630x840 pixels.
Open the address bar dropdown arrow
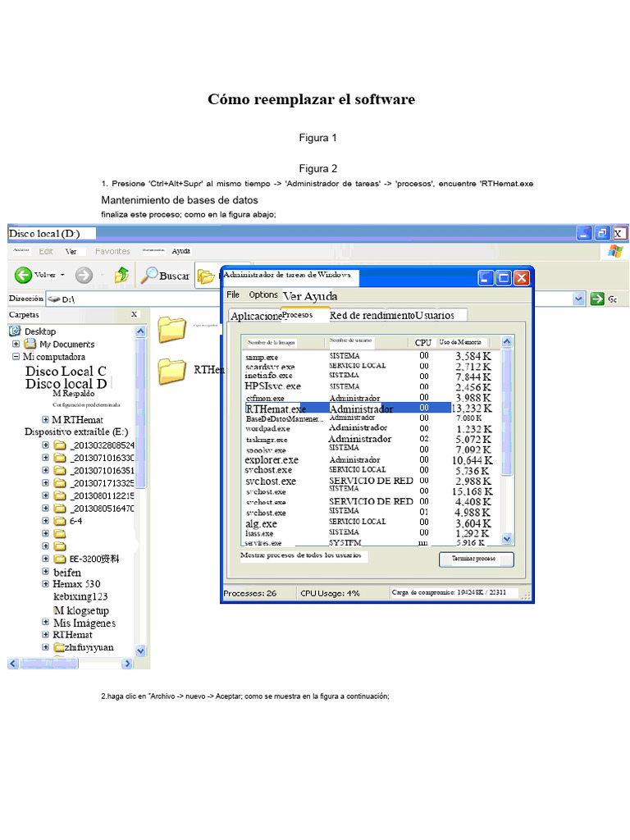[578, 299]
